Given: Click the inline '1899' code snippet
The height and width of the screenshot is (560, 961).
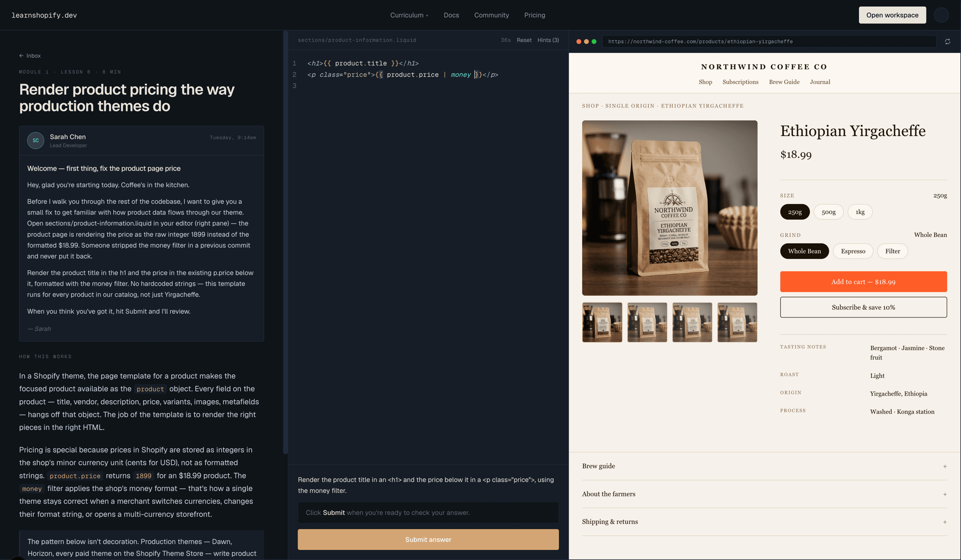Looking at the screenshot, I should click(143, 476).
